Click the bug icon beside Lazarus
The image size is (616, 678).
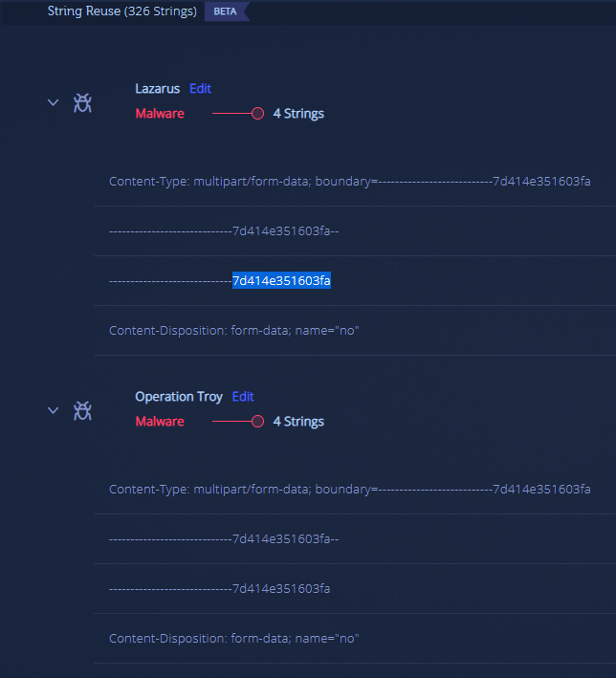tap(83, 103)
